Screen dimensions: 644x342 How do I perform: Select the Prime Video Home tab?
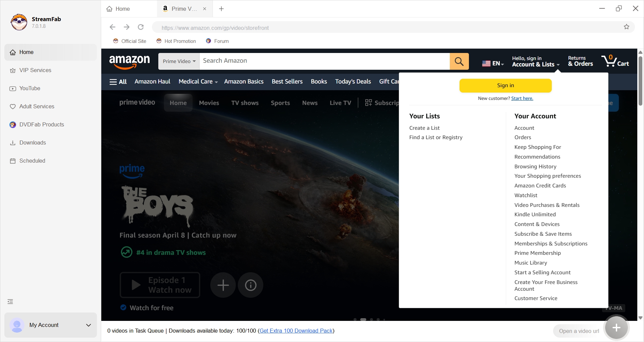tap(178, 103)
